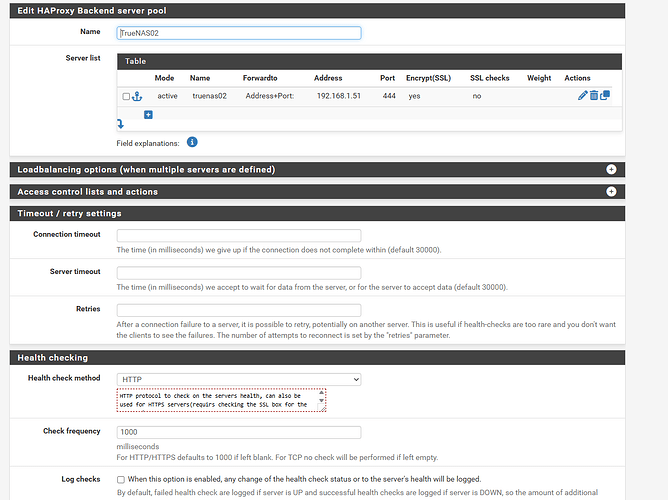
Task: Edit the truenas02 server entry
Action: point(582,95)
